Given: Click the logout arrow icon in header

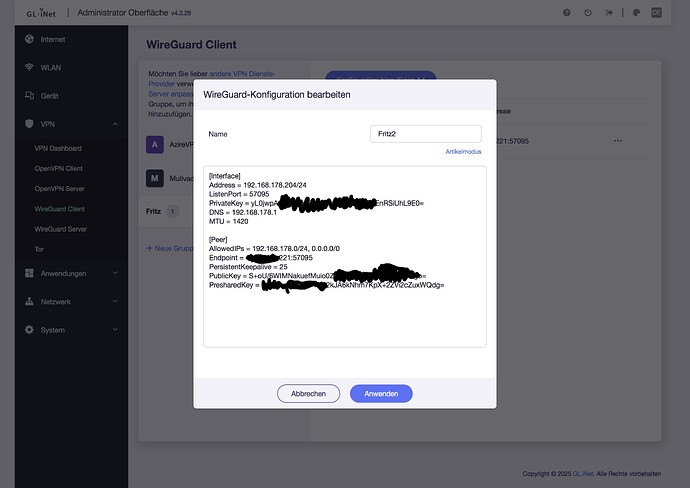Looking at the screenshot, I should click(x=609, y=12).
